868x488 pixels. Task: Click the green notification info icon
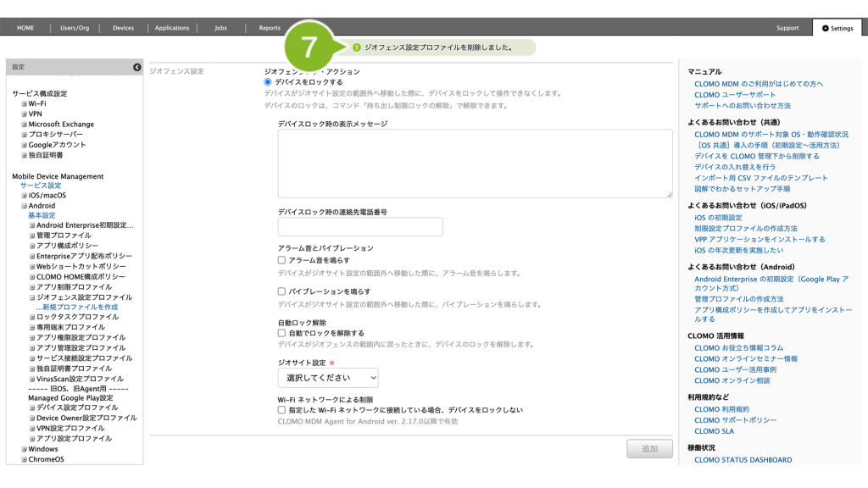(357, 47)
